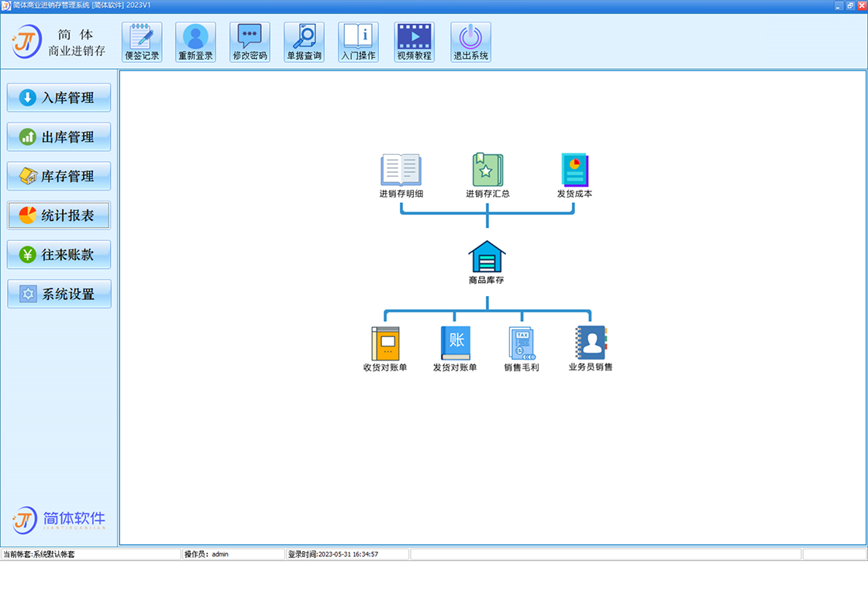Click the title bar application icon
This screenshot has height=589, width=868.
pos(5,5)
